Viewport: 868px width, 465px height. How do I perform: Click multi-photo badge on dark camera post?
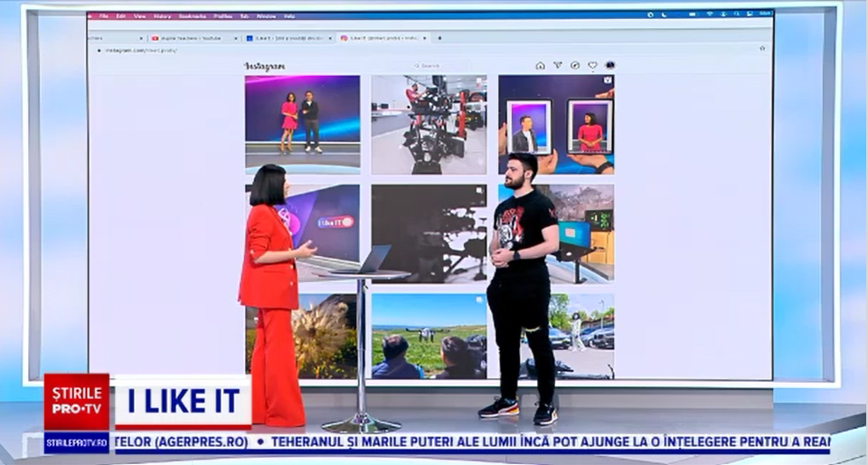click(x=480, y=190)
